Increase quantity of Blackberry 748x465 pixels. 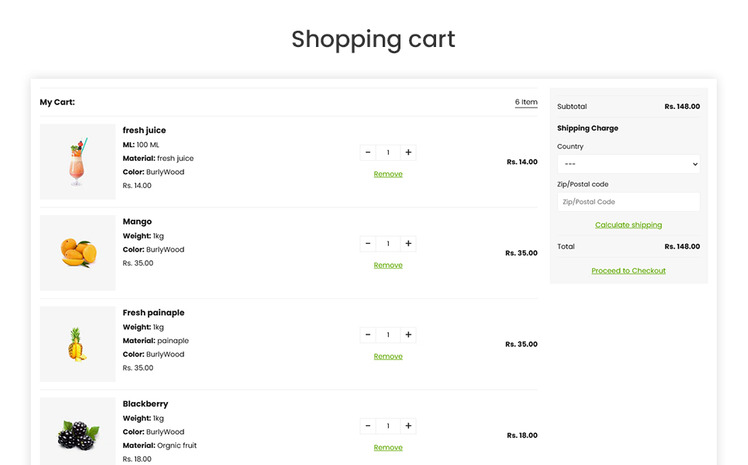point(408,426)
